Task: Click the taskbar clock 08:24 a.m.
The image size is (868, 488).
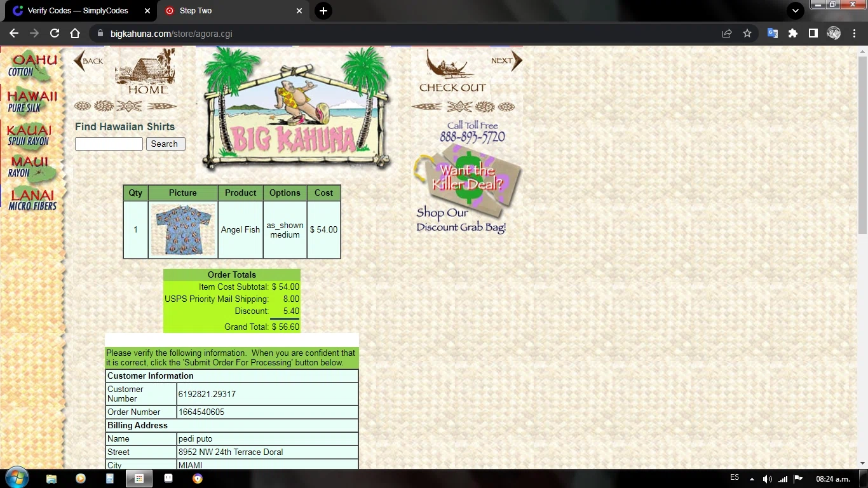Action: (x=833, y=478)
